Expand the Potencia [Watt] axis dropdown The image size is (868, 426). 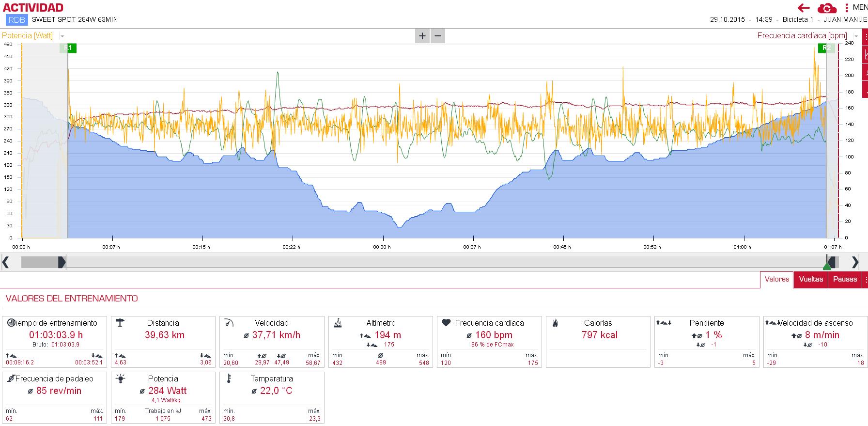pyautogui.click(x=62, y=36)
